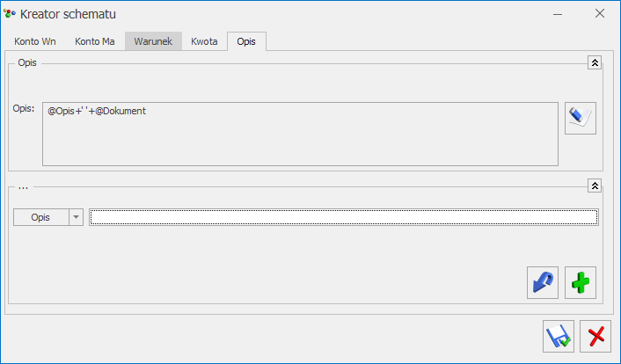621x364 pixels.
Task: Click the Kreator schematu title bar app icon
Action: click(10, 14)
